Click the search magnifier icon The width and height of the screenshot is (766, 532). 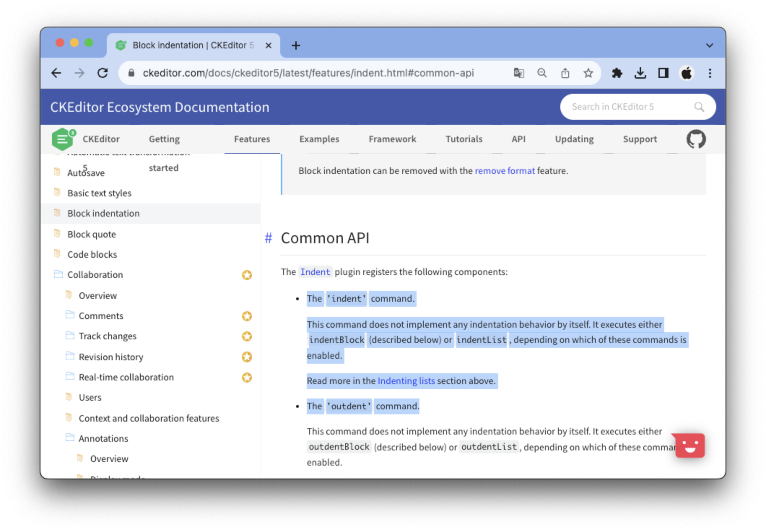699,107
